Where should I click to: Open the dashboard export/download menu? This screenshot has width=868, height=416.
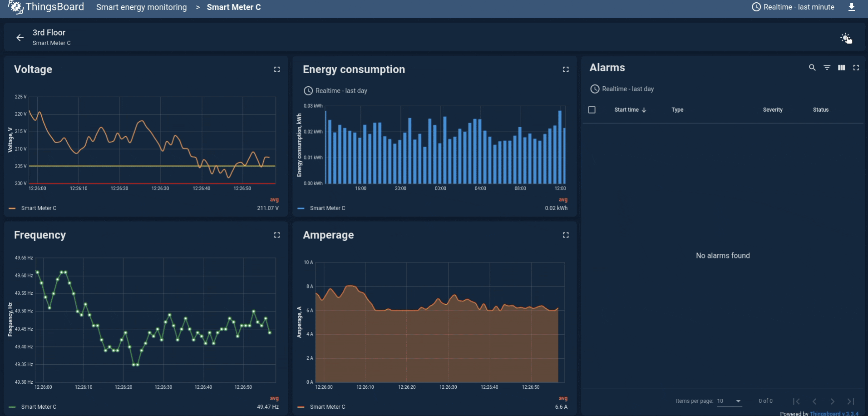853,7
